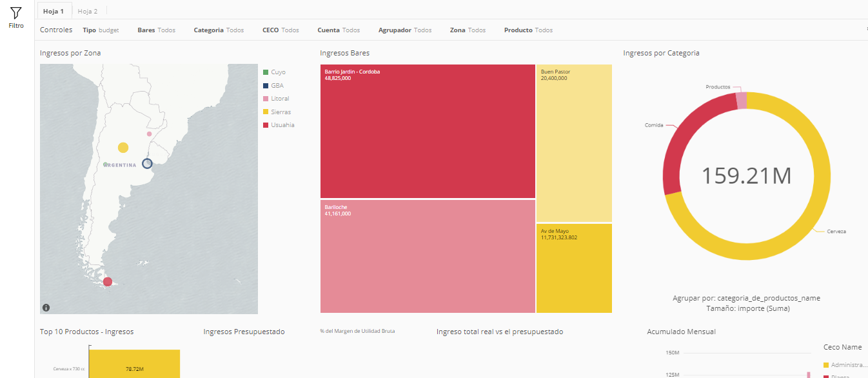Open the Zona Todos filter

point(468,30)
